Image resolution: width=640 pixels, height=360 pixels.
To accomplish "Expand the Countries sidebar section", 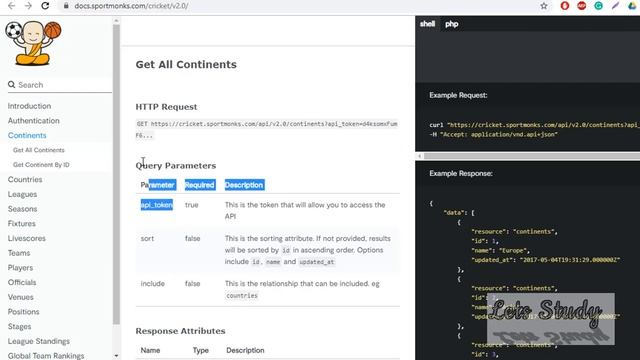I will [25, 179].
